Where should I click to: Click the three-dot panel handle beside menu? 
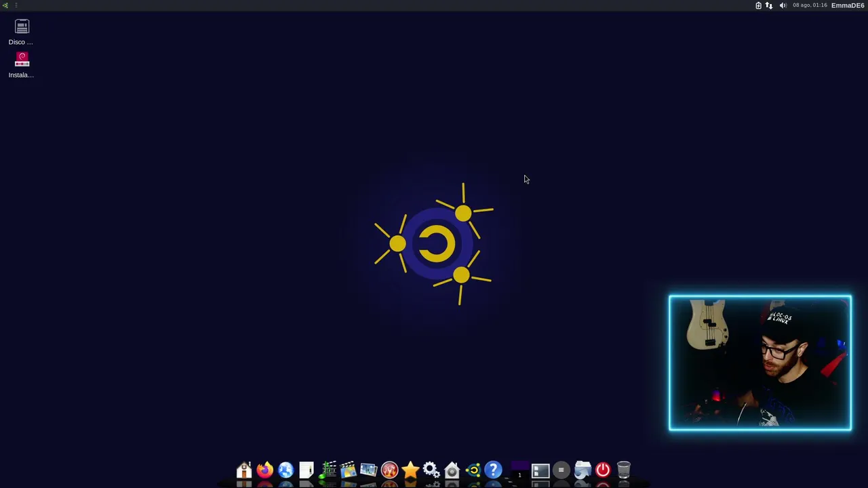tap(16, 5)
